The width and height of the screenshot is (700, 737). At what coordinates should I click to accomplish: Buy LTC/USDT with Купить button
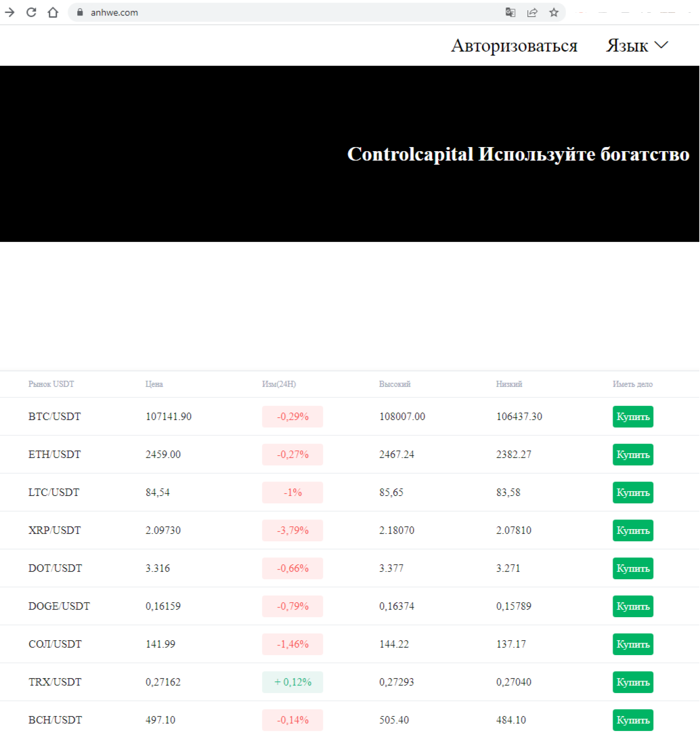[x=633, y=492]
